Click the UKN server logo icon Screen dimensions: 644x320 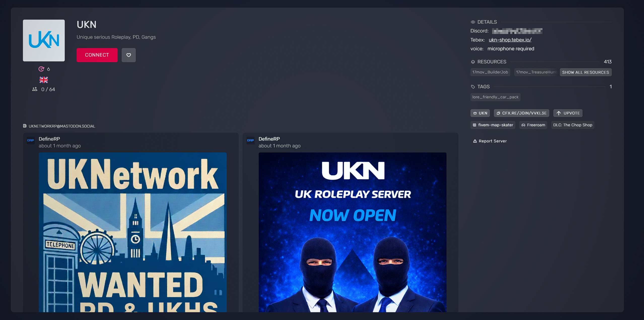44,41
